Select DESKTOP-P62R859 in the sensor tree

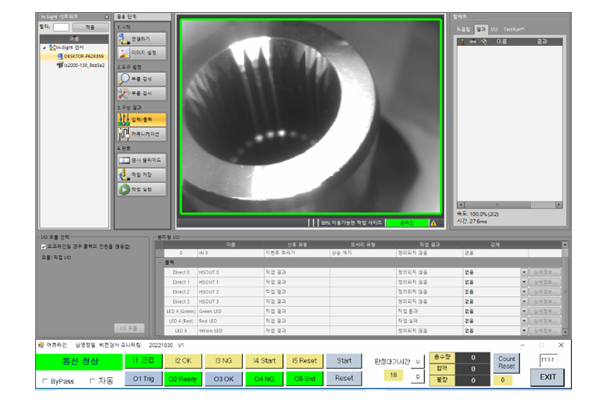[84, 56]
